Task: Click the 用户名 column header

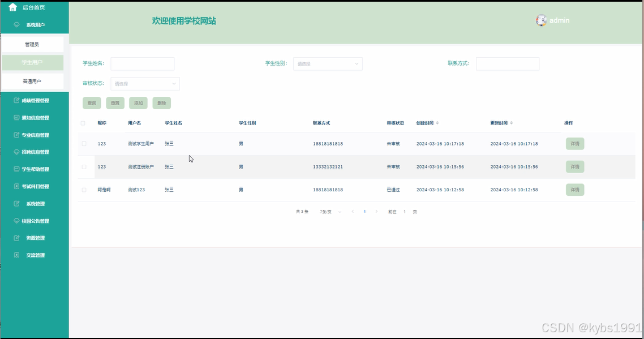Action: tap(134, 123)
